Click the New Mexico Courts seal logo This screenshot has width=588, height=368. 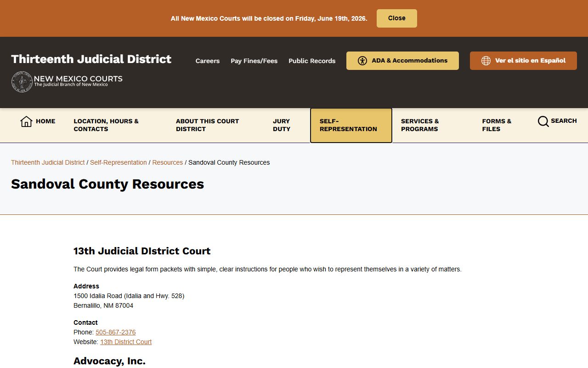point(22,82)
